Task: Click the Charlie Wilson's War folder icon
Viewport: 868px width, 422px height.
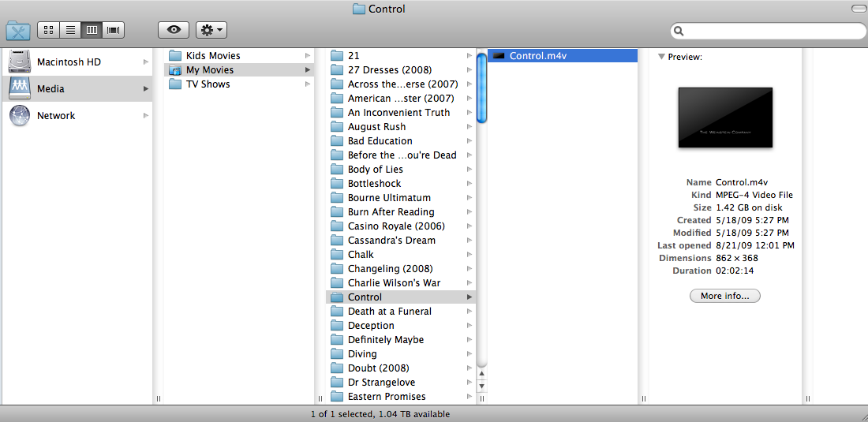Action: coord(337,282)
